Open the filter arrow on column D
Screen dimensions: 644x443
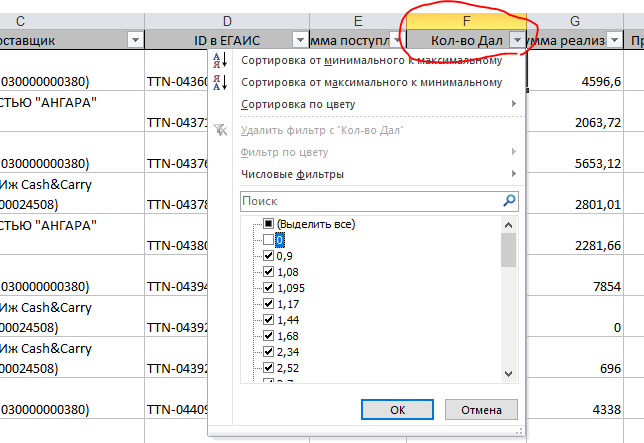299,40
